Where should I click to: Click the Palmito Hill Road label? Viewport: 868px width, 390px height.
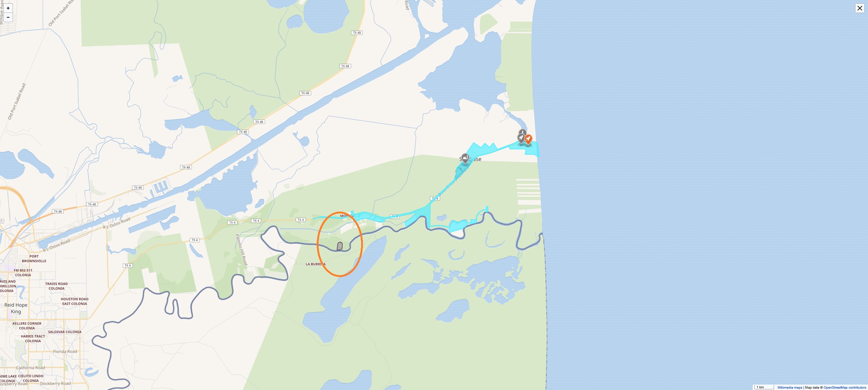(x=242, y=250)
